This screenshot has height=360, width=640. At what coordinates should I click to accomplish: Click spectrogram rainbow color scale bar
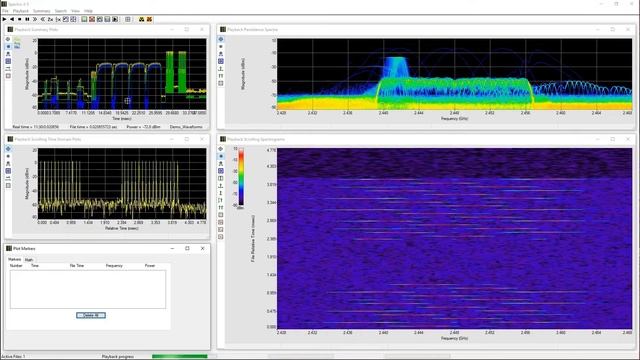coord(241,176)
